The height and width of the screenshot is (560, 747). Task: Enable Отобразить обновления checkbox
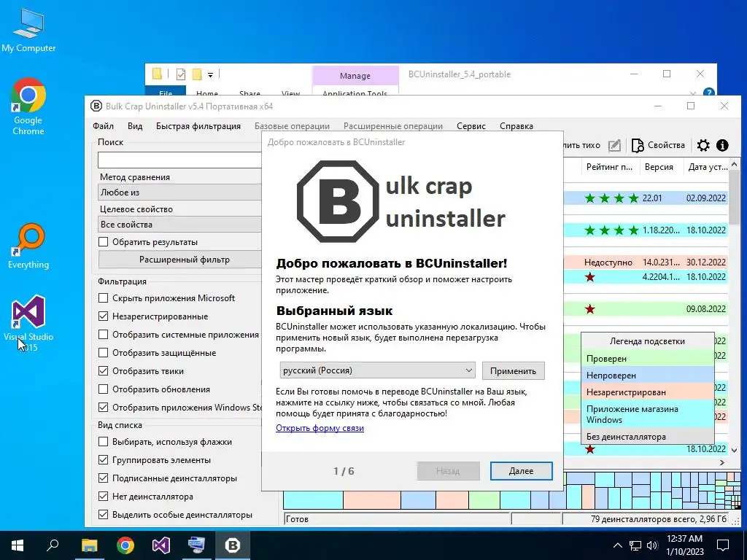(103, 389)
